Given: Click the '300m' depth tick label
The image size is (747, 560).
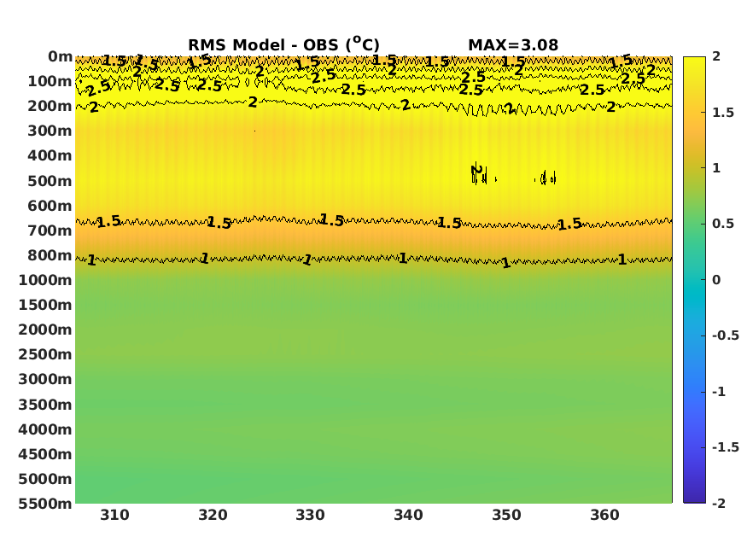Looking at the screenshot, I should tap(50, 131).
